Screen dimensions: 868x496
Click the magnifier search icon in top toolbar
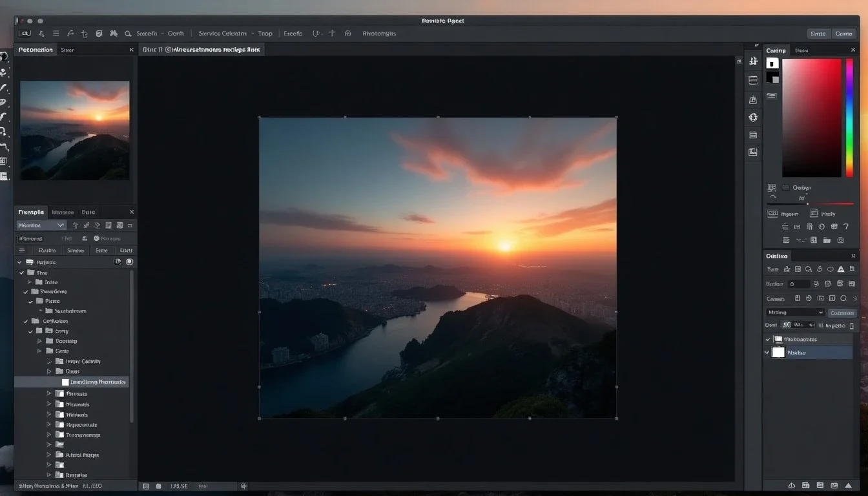(128, 34)
